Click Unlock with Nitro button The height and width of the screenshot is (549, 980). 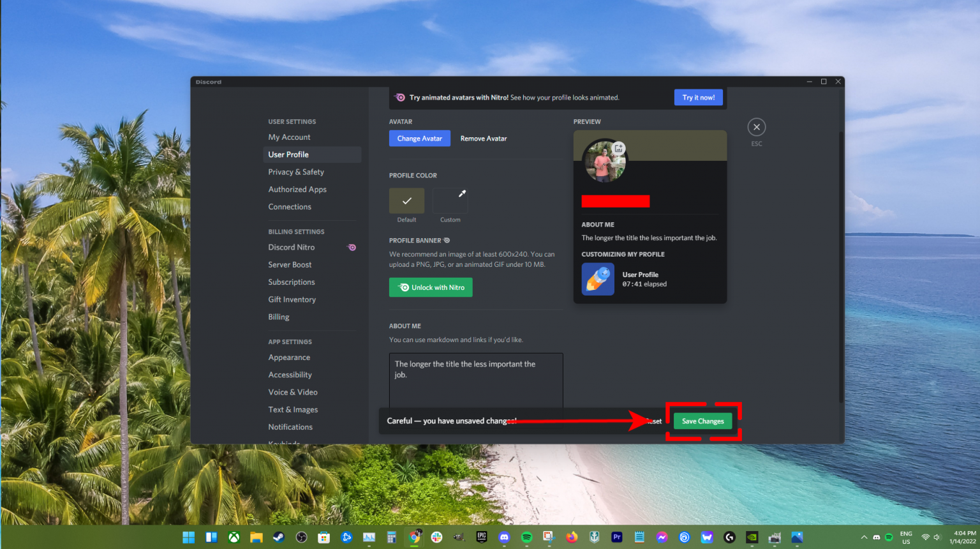click(x=431, y=287)
